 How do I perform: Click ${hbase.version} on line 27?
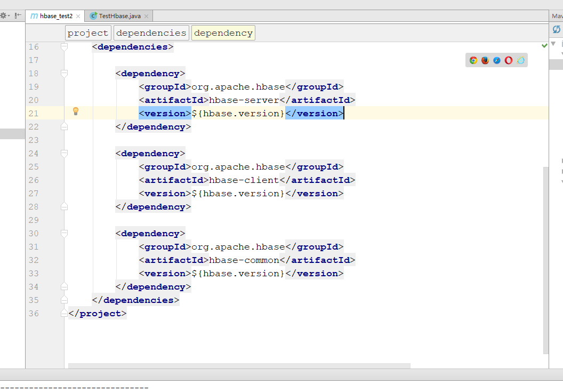point(238,194)
